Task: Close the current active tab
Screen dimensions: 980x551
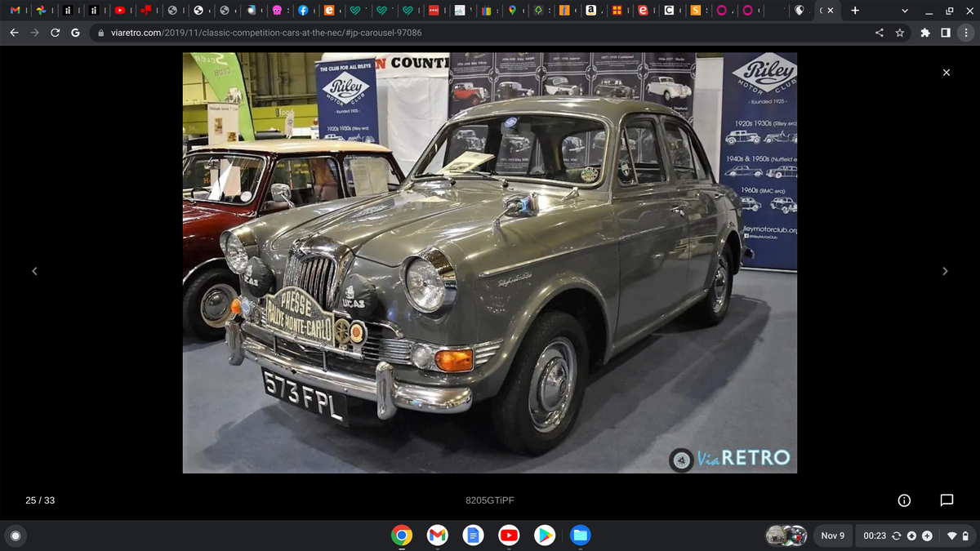Action: point(830,11)
